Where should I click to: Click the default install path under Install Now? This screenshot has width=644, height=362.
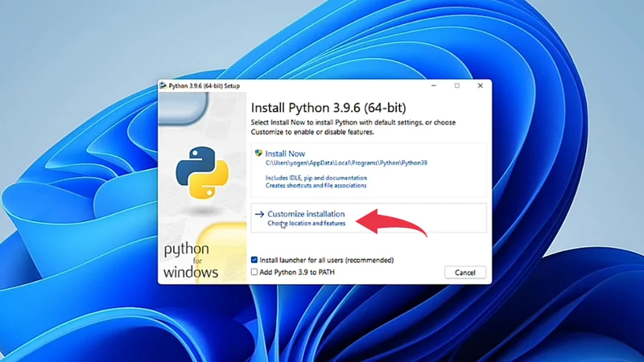click(346, 163)
